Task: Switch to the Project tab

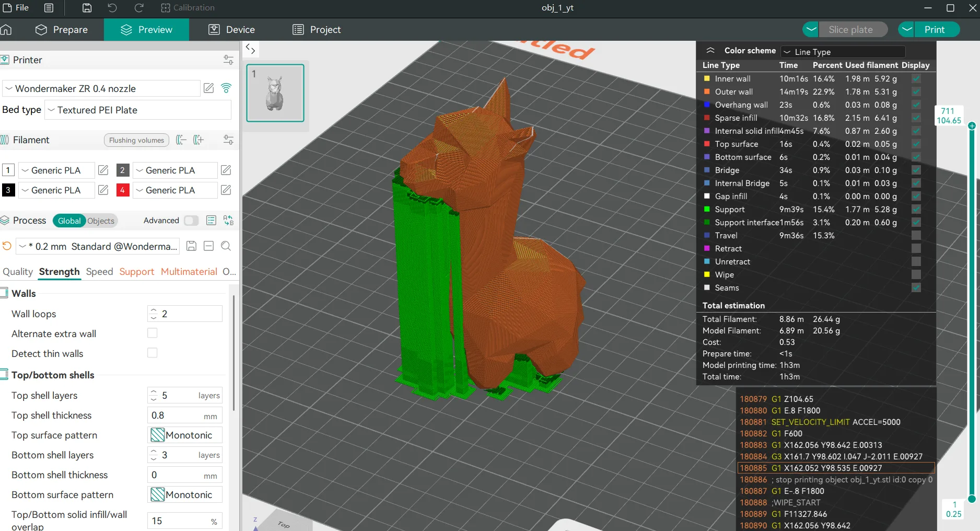Action: [317, 30]
